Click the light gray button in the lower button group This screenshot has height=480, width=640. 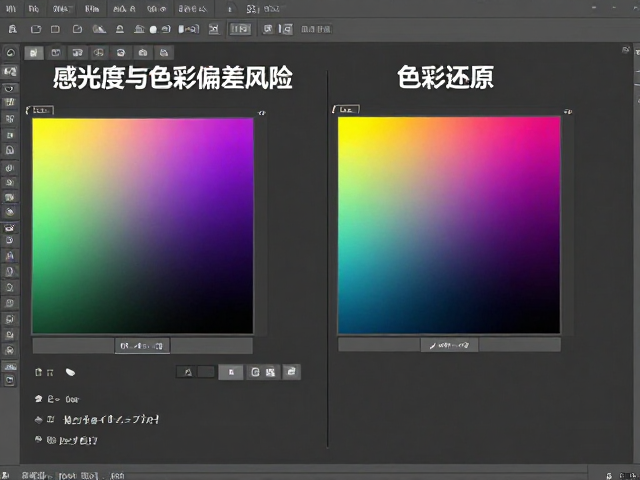tap(231, 372)
